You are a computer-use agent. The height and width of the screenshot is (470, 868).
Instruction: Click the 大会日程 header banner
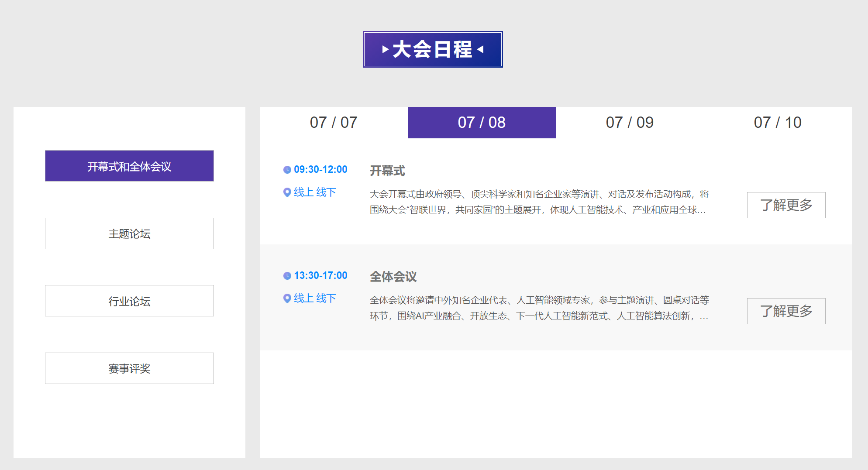433,49
